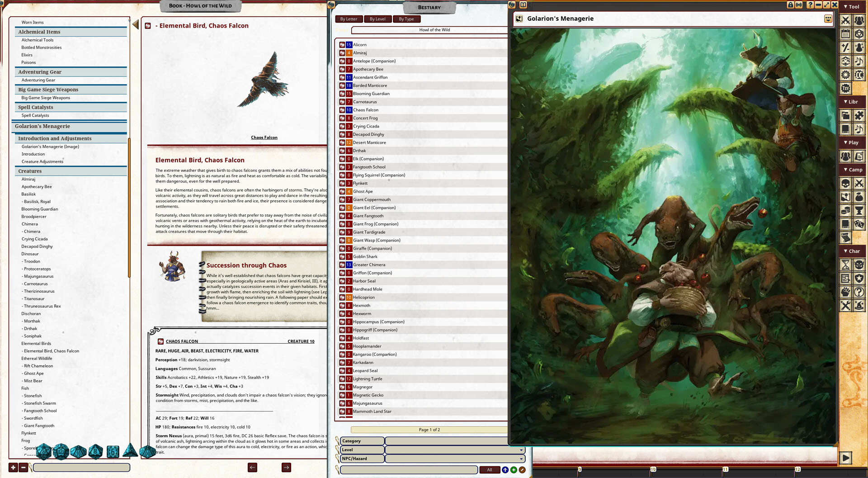Viewport: 868px width, 478px height.
Task: Switch to the By Type tab
Action: pos(406,19)
